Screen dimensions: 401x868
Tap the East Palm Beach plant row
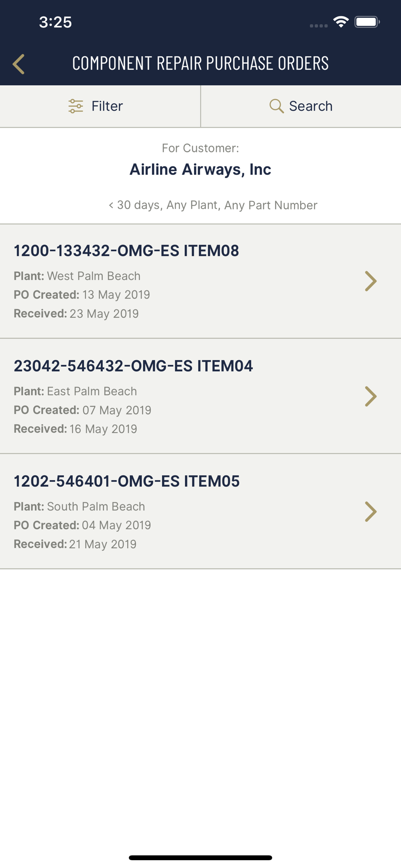coord(76,391)
